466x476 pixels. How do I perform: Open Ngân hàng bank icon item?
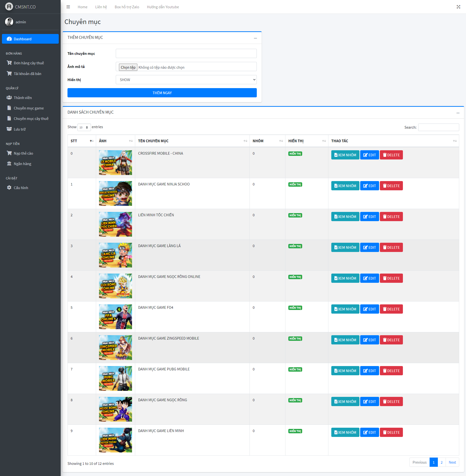22,164
